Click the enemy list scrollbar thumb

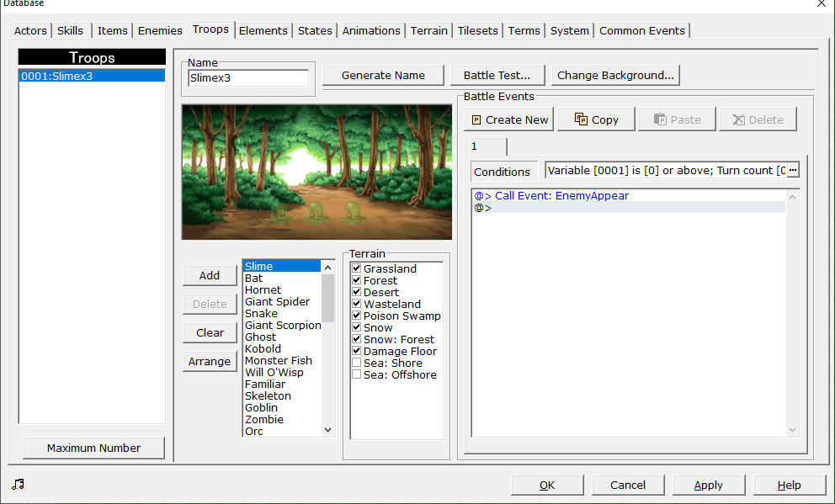328,298
